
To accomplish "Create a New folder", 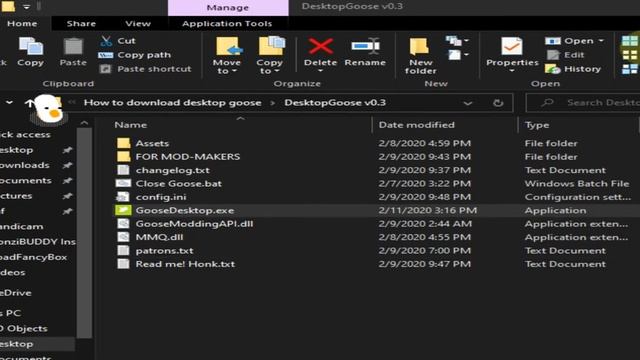I will tap(420, 56).
